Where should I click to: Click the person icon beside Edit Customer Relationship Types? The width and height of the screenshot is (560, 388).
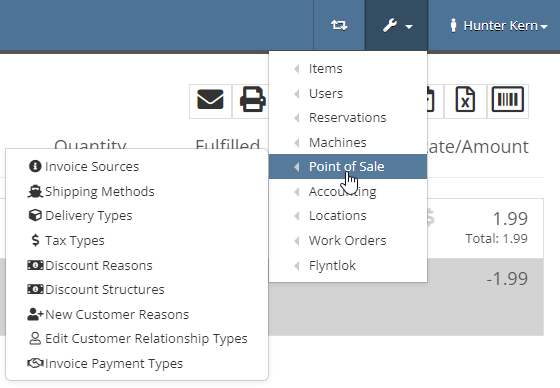(x=35, y=338)
